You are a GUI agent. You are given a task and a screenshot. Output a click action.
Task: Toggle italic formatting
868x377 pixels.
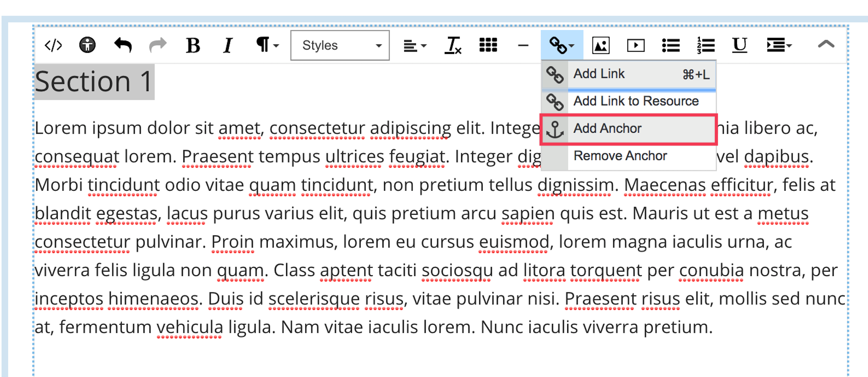(228, 46)
